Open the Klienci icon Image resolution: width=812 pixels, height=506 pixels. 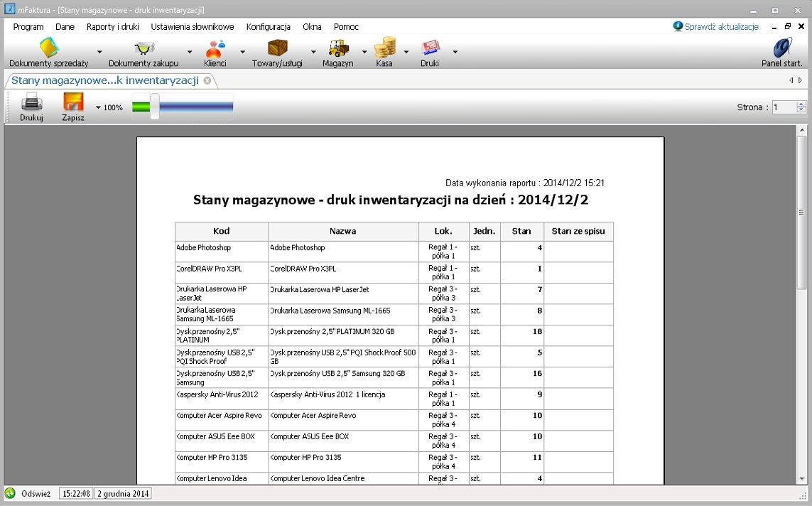pyautogui.click(x=215, y=49)
